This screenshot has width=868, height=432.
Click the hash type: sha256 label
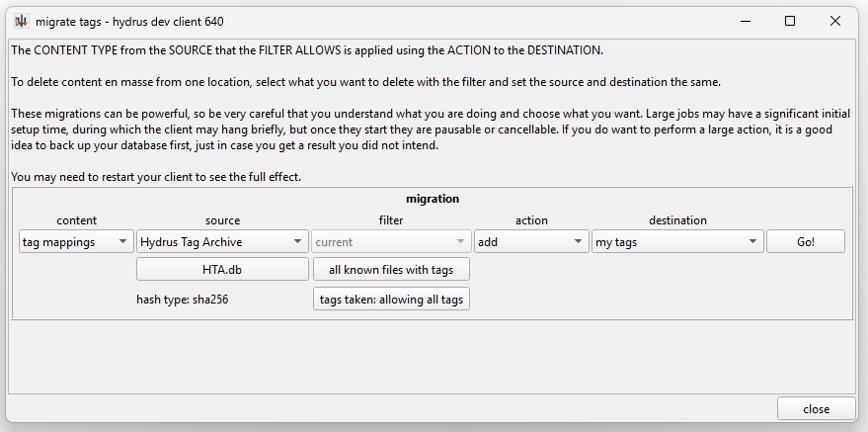184,299
